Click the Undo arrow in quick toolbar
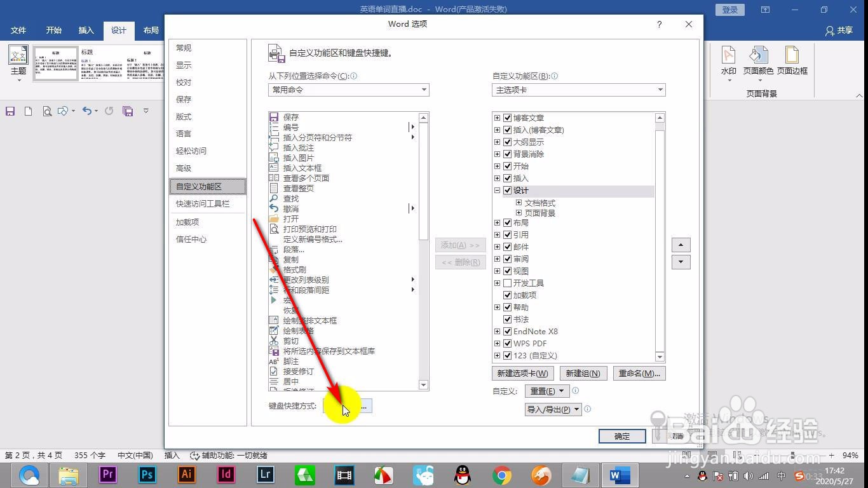This screenshot has width=868, height=488. 87,111
